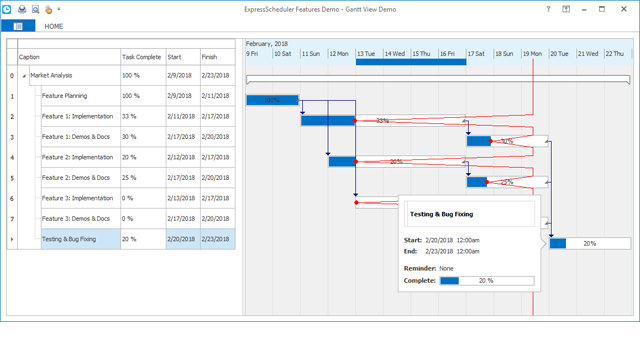Viewport: 640px width, 360px height.
Task: Click the Print icon in the toolbar
Action: click(22, 9)
